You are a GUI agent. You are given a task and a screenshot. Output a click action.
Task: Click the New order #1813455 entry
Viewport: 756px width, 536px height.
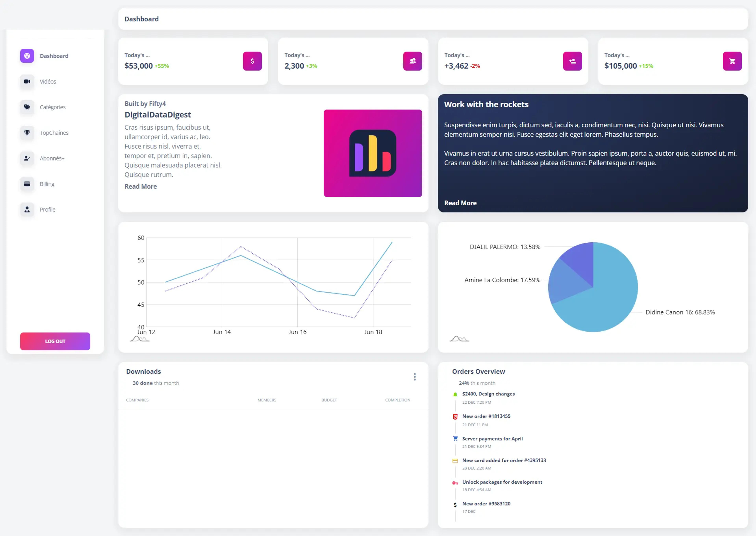(x=486, y=416)
